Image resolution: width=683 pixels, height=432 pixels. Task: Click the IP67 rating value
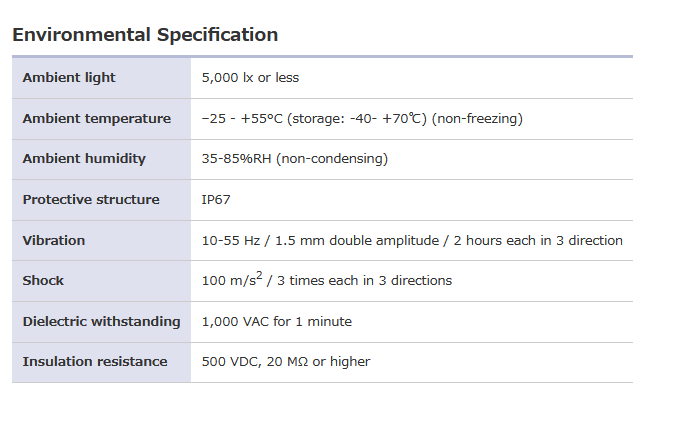(216, 200)
